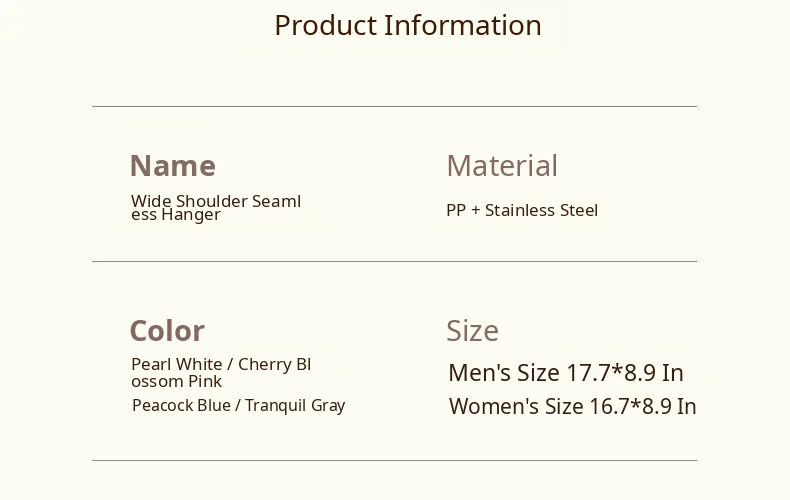
Task: Click the divider line between Name and Color
Action: (x=394, y=261)
